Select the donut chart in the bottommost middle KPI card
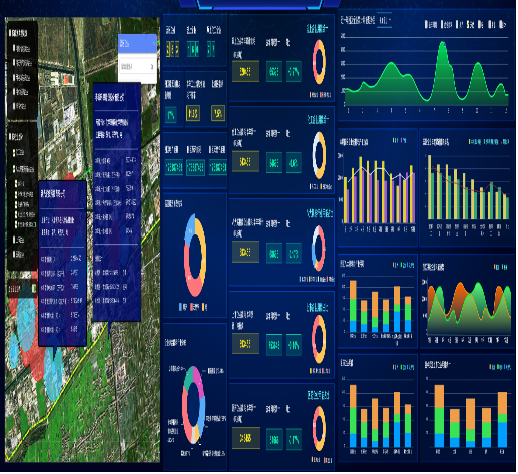518x474 pixels. [x=320, y=429]
